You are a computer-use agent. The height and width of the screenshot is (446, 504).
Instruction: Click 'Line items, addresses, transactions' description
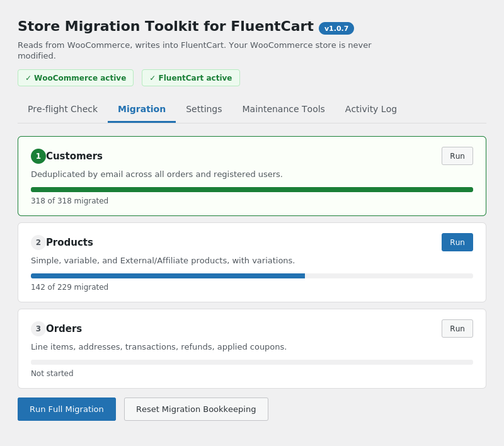point(159,347)
